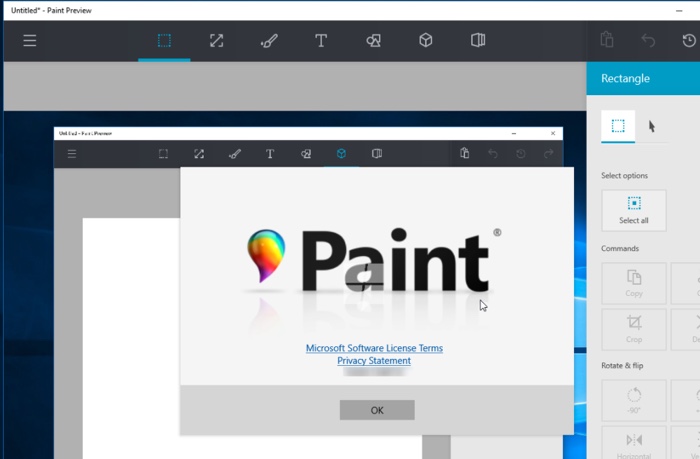Screen dimensions: 700x459
Task: Click the Commands section label
Action: click(620, 248)
